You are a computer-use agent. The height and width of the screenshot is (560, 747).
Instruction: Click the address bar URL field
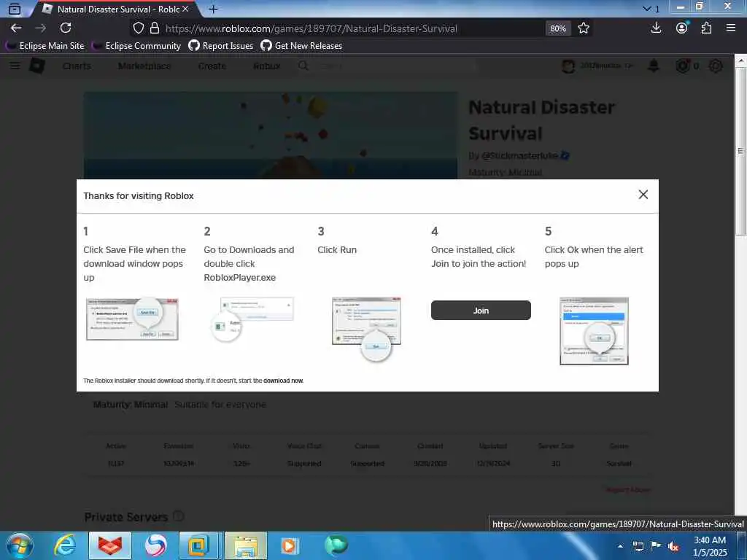352,28
